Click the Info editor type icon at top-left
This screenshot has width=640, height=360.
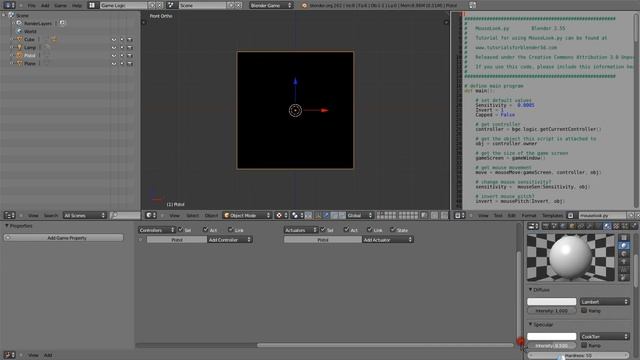tap(9, 5)
